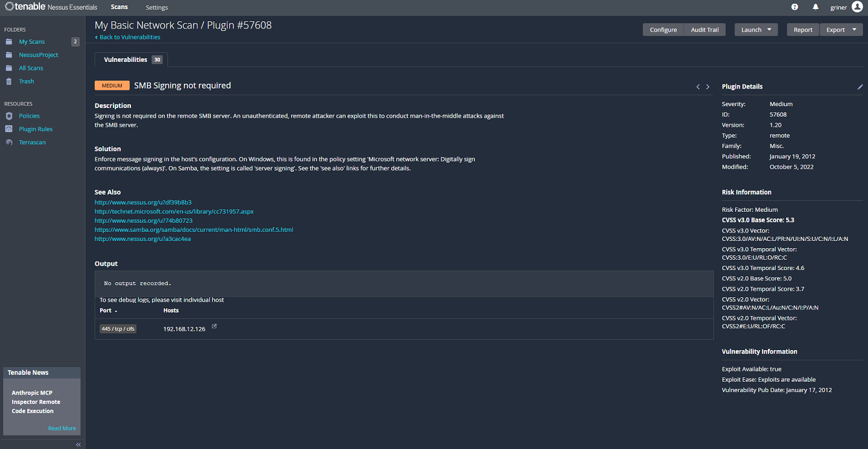Click the MEDIUM severity badge

[x=112, y=86]
